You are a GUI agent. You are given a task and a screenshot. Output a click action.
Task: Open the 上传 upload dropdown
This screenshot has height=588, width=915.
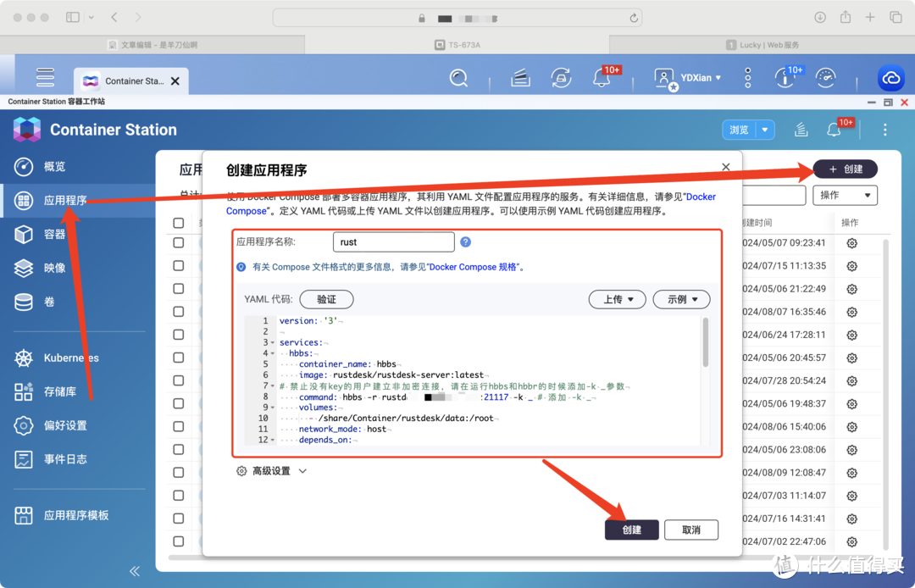[x=618, y=299]
